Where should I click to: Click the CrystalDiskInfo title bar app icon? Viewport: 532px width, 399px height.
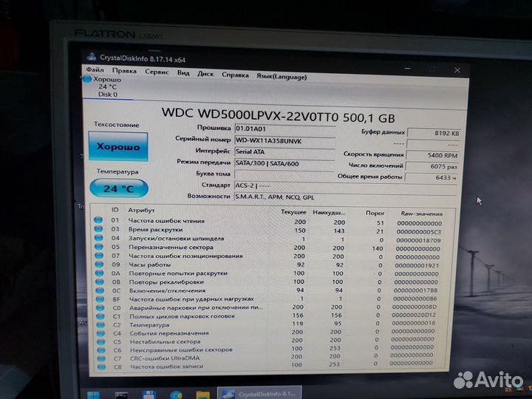pos(92,56)
